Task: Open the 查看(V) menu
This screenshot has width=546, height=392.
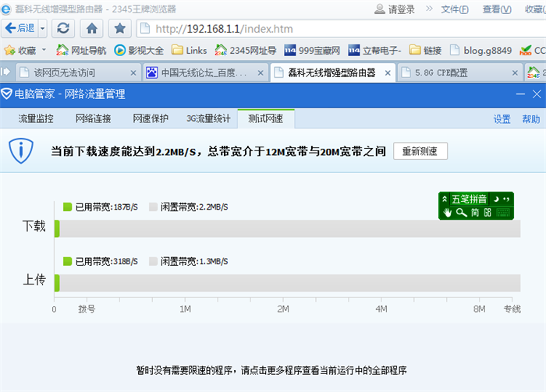Action: (x=497, y=9)
